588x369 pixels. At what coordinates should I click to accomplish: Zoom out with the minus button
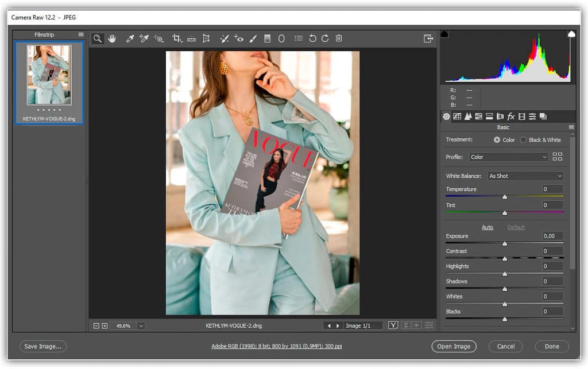click(96, 326)
